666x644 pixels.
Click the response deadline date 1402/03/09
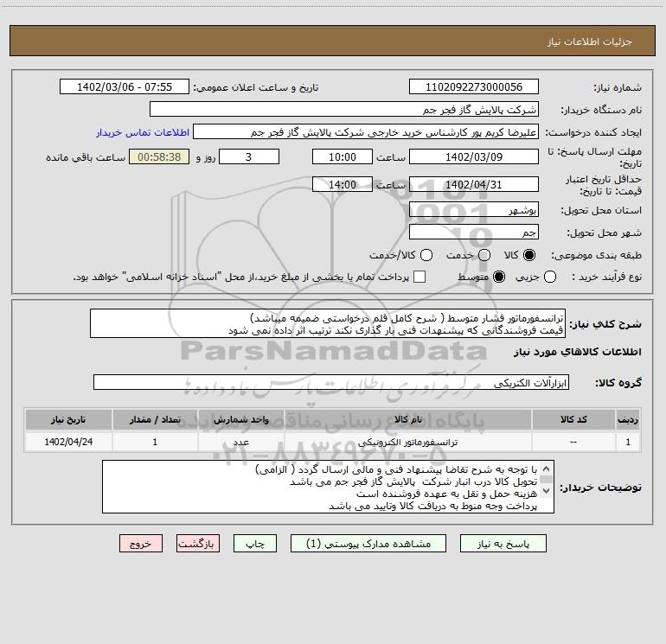[474, 156]
